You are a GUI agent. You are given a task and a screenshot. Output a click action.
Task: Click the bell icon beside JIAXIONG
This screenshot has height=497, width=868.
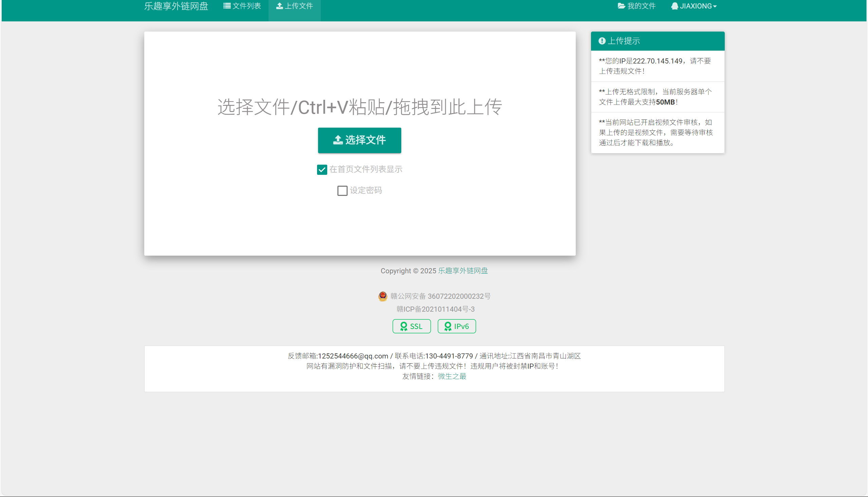click(x=675, y=6)
